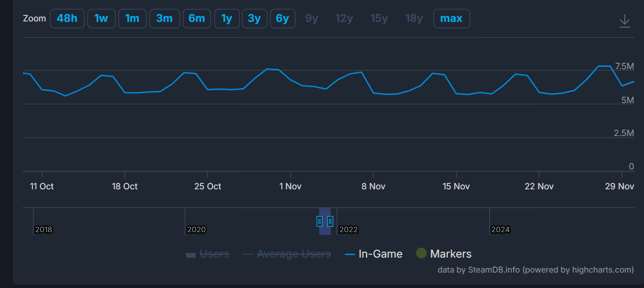Click the right navigator range handle
644x288 pixels.
pyautogui.click(x=330, y=221)
